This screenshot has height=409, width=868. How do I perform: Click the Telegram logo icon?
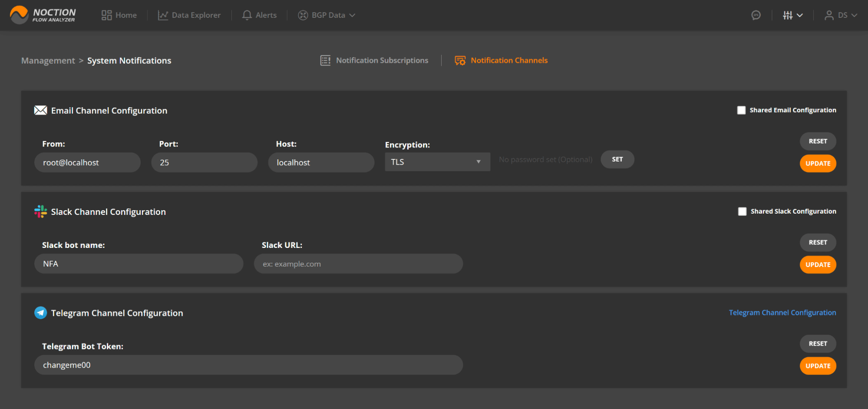[40, 313]
